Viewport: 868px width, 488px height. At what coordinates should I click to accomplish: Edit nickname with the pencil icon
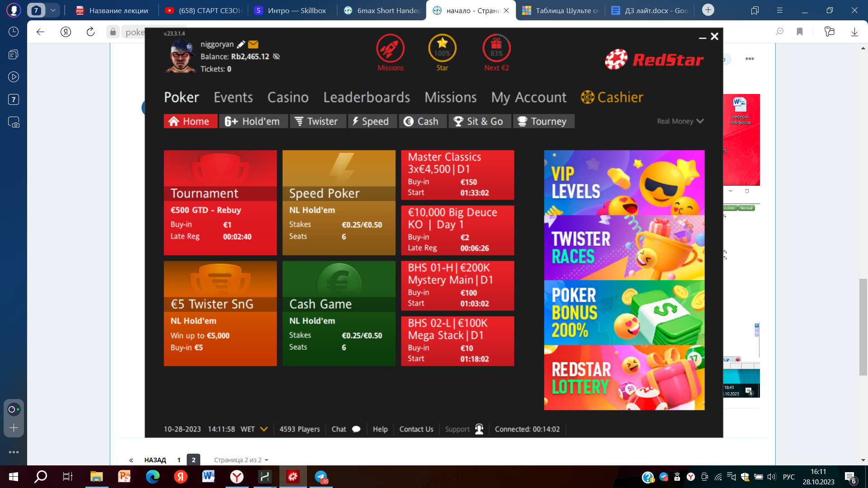coord(241,44)
